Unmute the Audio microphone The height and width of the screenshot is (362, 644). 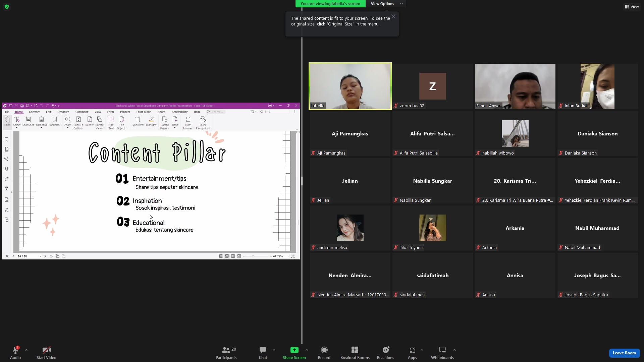coord(15,353)
